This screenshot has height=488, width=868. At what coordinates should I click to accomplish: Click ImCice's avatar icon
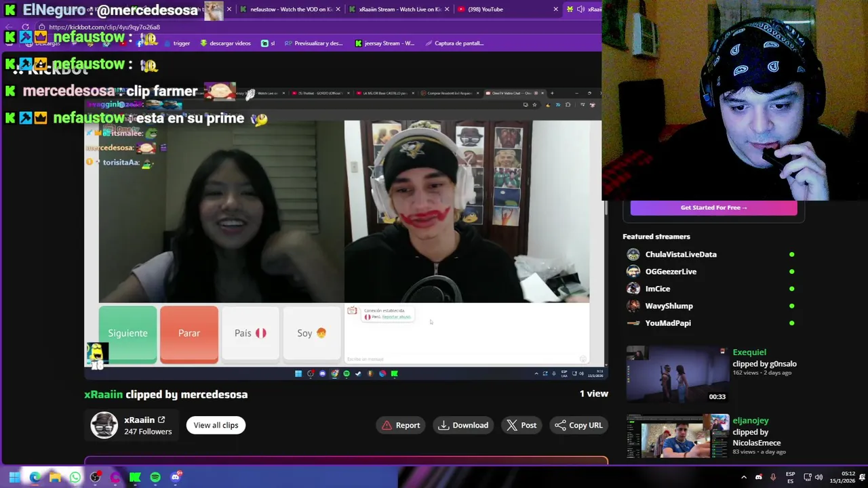(x=633, y=289)
